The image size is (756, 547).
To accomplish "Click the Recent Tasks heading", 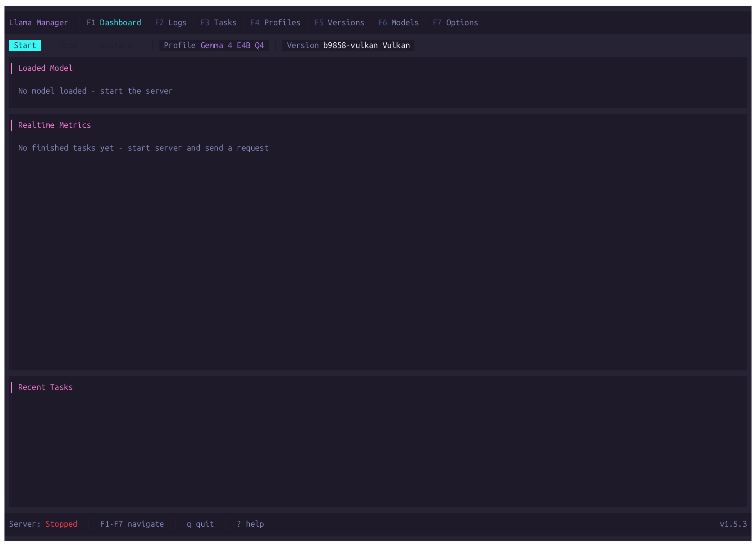I will pyautogui.click(x=46, y=387).
